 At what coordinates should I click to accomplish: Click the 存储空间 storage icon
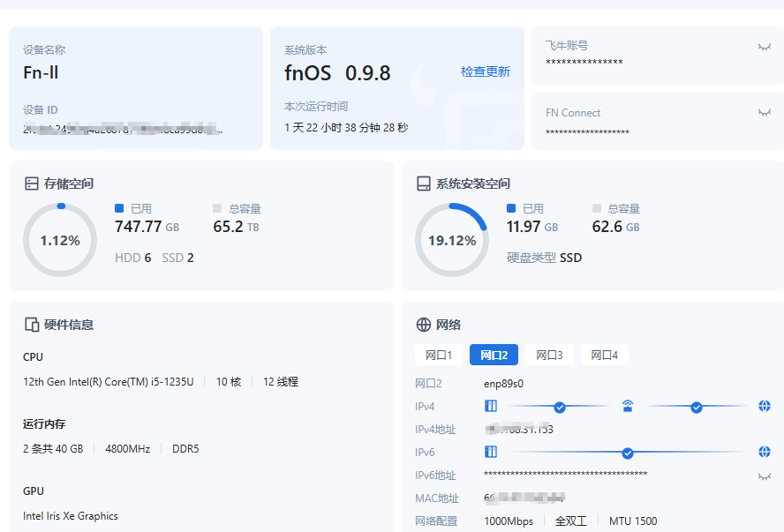pyautogui.click(x=32, y=184)
